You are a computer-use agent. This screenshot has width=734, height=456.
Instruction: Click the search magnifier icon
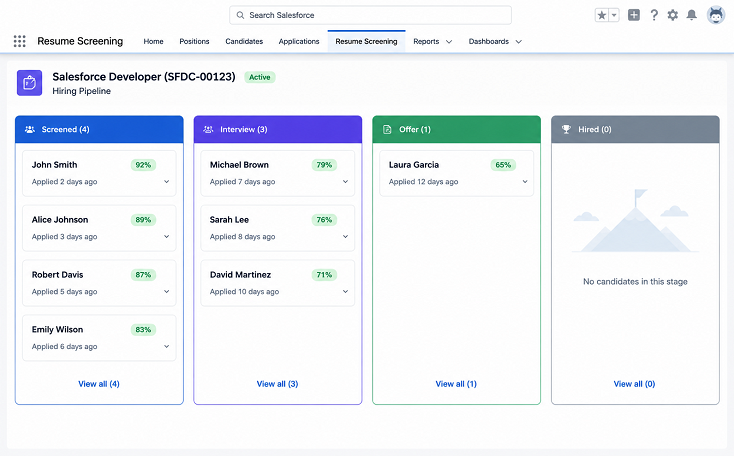pos(240,15)
